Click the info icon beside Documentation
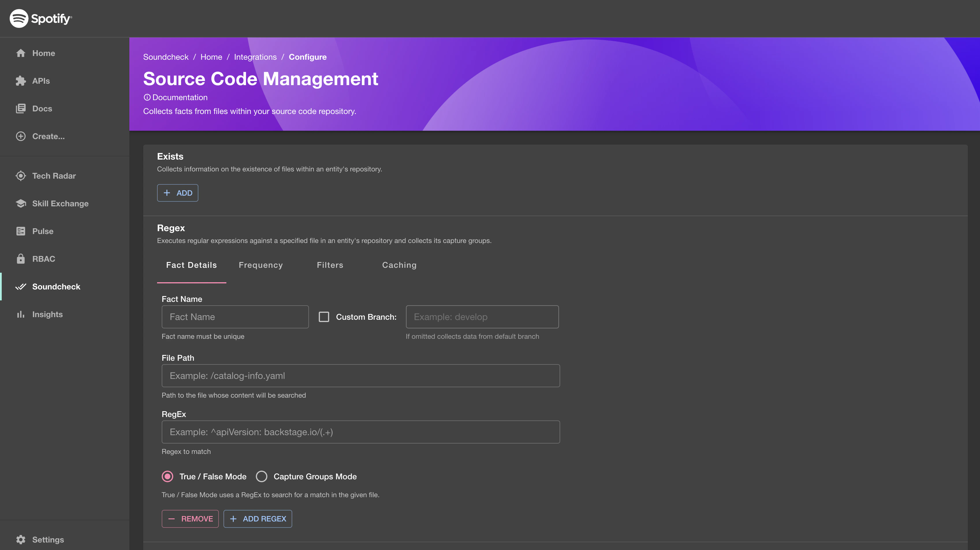The height and width of the screenshot is (550, 980). tap(147, 97)
